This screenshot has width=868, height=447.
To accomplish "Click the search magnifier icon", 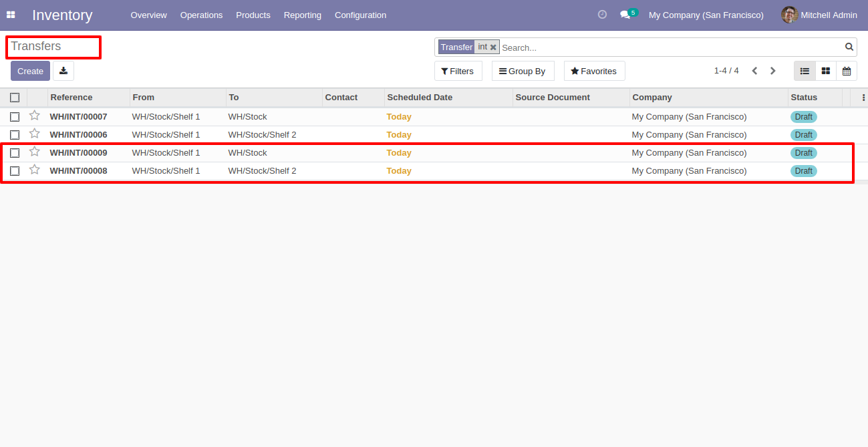I will (x=849, y=47).
